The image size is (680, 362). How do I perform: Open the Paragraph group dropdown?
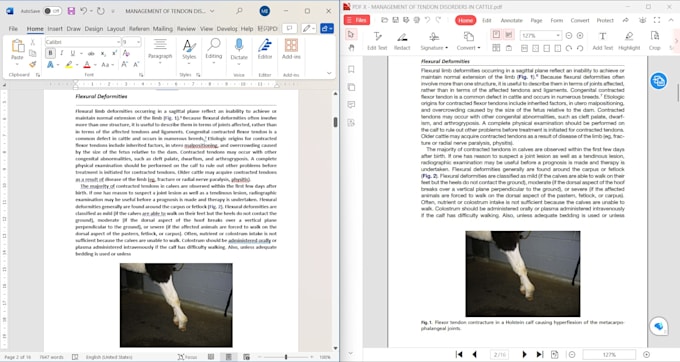160,51
